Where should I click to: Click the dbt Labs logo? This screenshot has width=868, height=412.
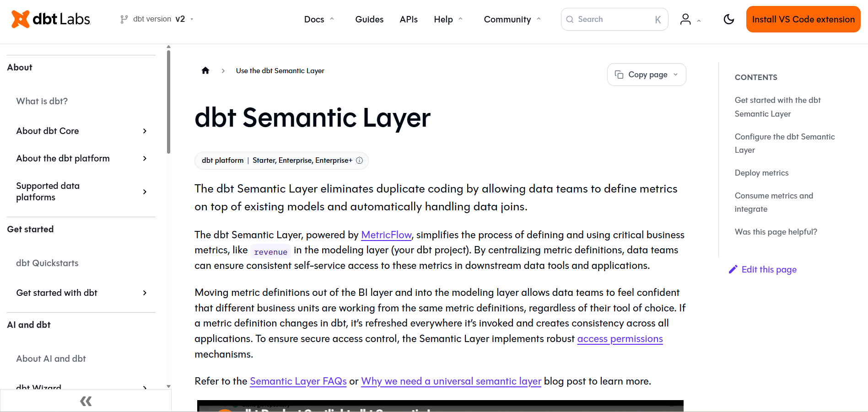click(x=51, y=19)
